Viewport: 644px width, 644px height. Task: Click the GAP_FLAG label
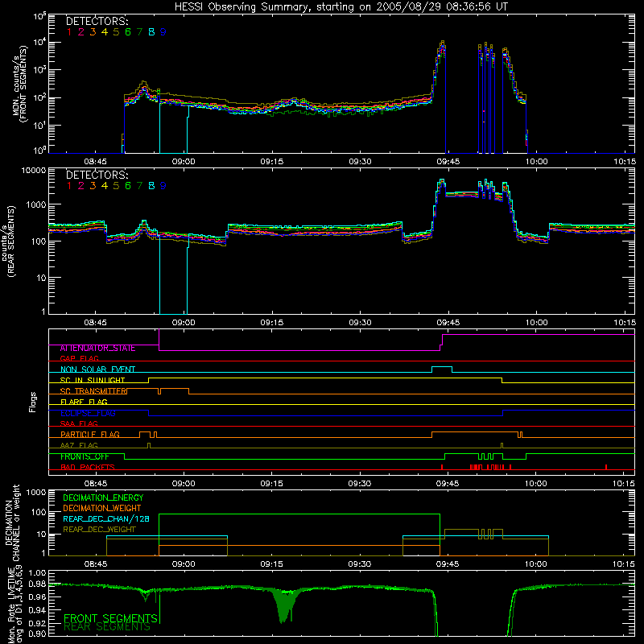click(x=79, y=358)
